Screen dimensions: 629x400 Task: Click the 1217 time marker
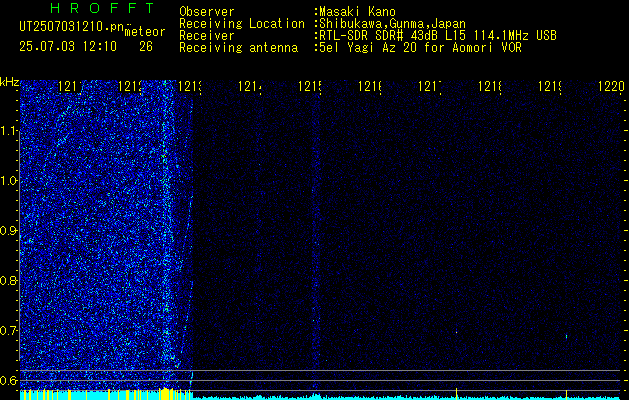pyautogui.click(x=430, y=86)
